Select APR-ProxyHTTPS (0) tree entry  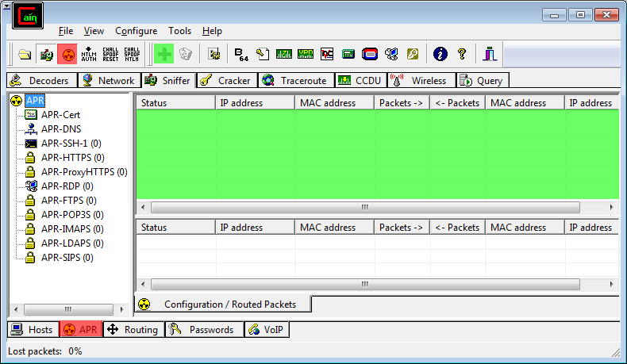pos(84,172)
